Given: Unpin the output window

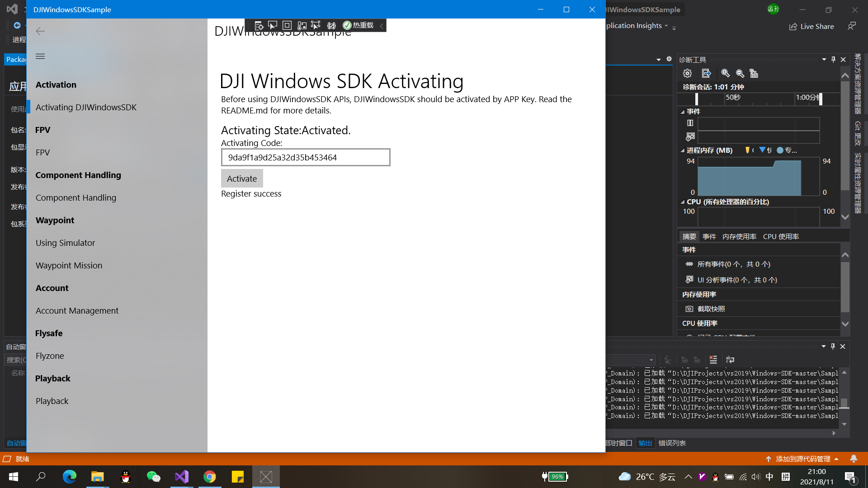Looking at the screenshot, I should [832, 346].
